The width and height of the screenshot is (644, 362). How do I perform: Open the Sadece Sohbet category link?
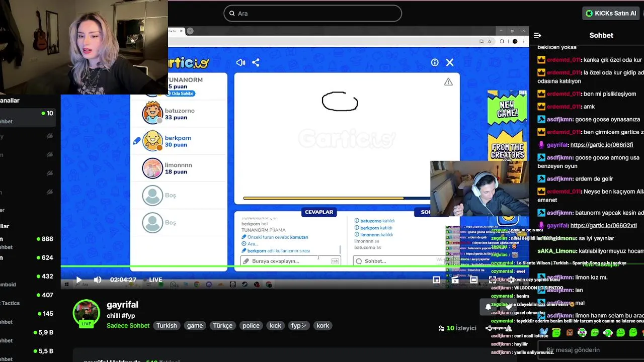(128, 325)
